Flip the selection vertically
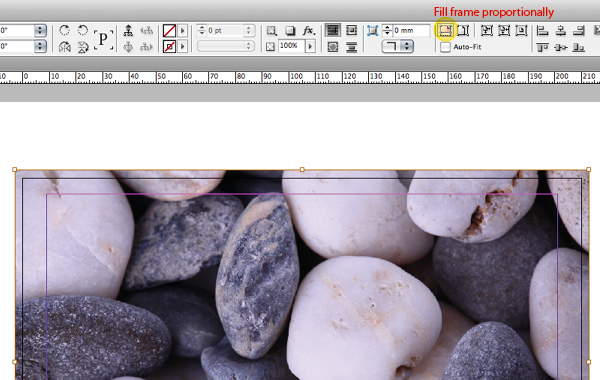 pyautogui.click(x=83, y=47)
